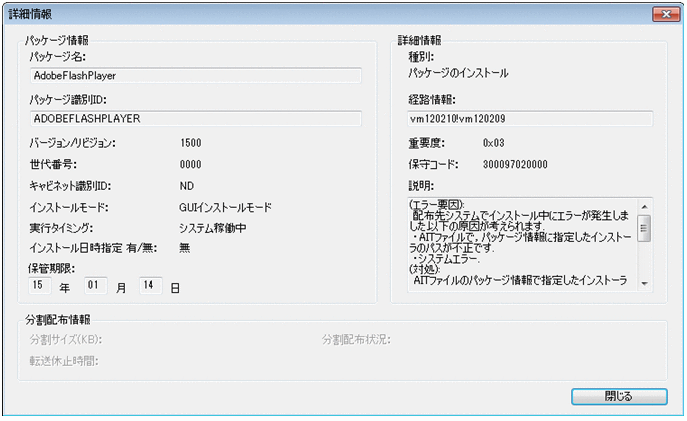Image resolution: width=687 pixels, height=421 pixels.
Task: Click the 保守コード value 300097020000
Action: pos(515,164)
